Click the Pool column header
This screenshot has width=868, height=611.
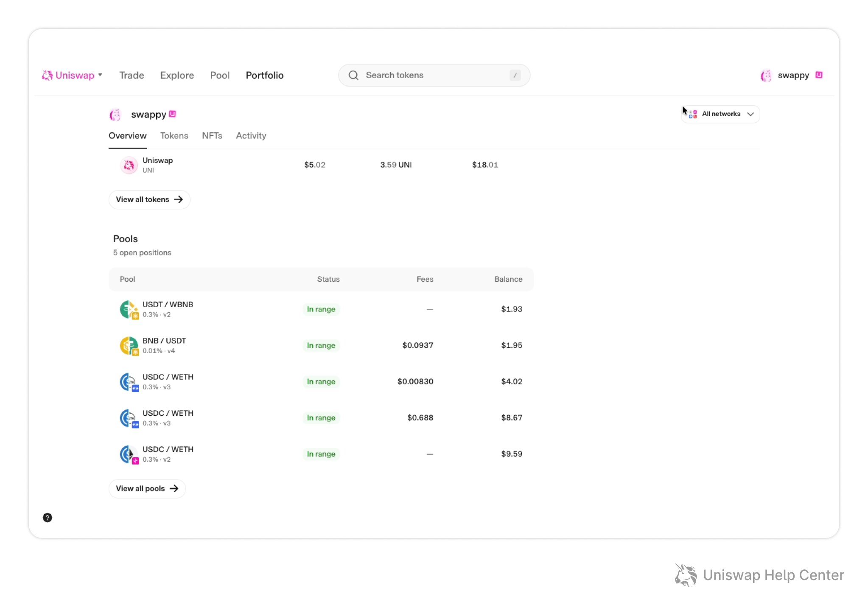[127, 279]
